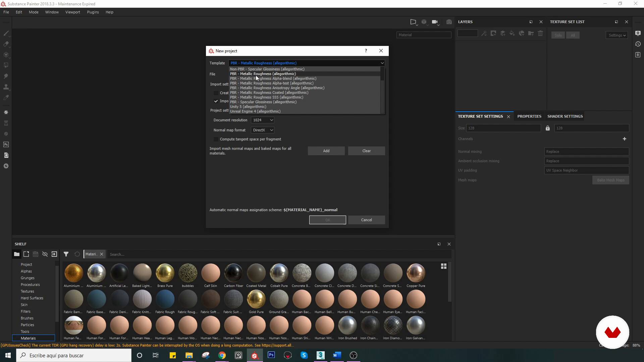
Task: Toggle the Solo button in Texture Set List
Action: (558, 35)
